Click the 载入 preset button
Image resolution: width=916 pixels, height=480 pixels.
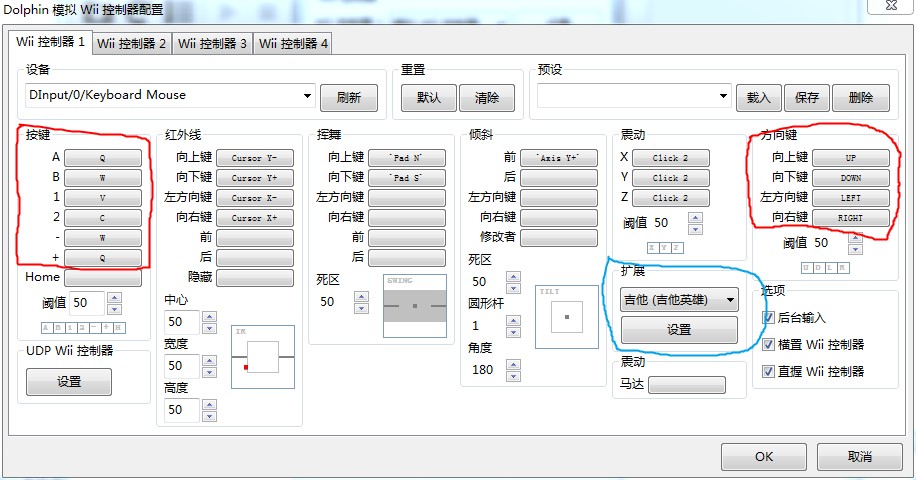[759, 98]
